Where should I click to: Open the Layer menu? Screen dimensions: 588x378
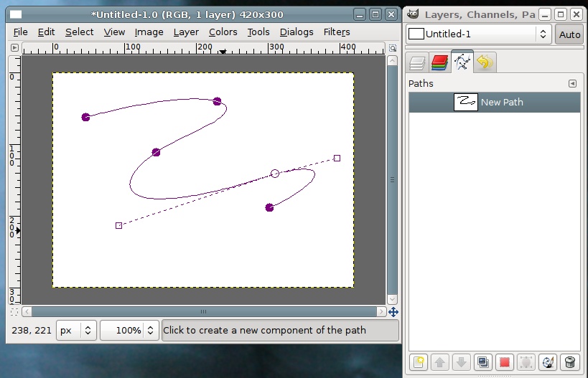click(x=186, y=32)
